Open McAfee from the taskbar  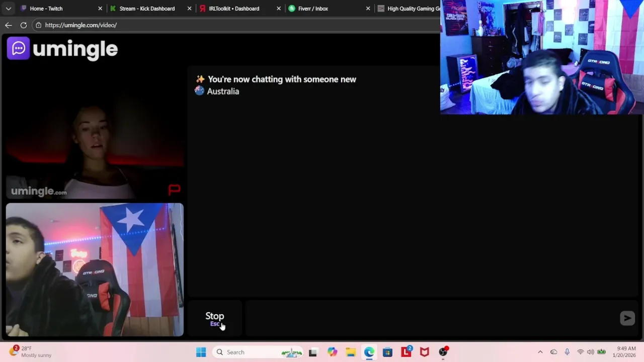point(425,352)
